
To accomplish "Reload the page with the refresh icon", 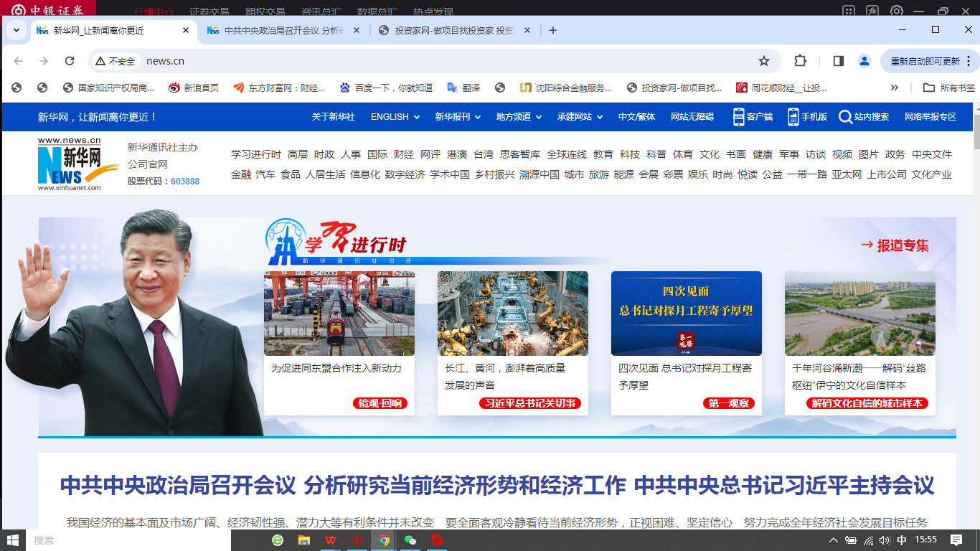I will pyautogui.click(x=70, y=61).
